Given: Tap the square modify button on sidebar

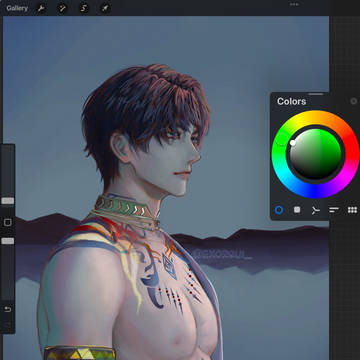Looking at the screenshot, I should coord(8,222).
